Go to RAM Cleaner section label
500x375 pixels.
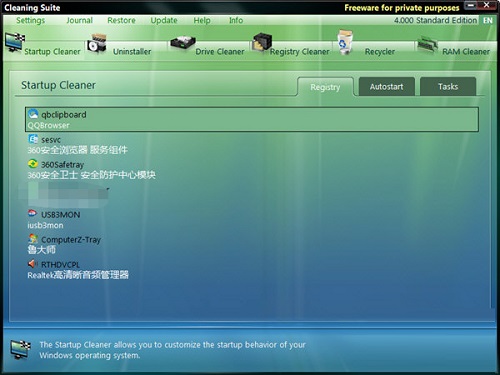pyautogui.click(x=466, y=52)
